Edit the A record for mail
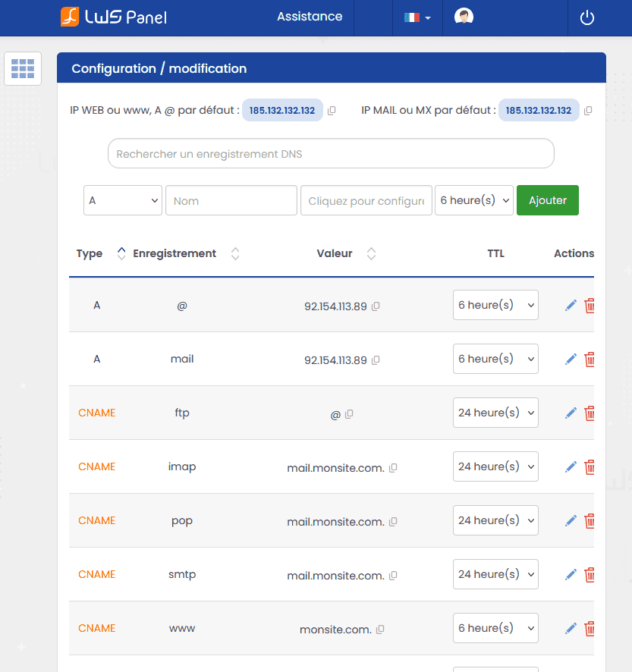 tap(571, 360)
